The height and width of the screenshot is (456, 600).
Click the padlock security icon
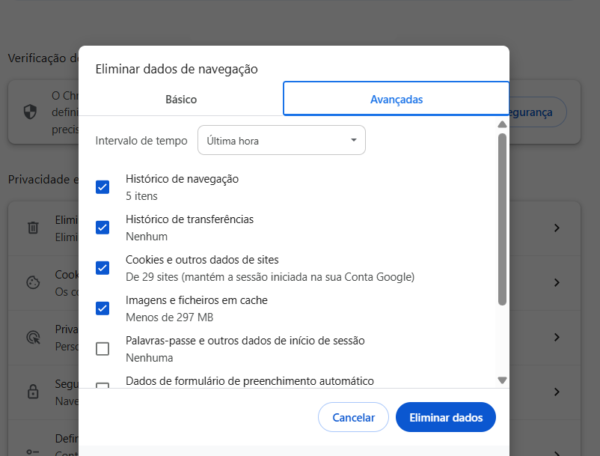coord(33,392)
